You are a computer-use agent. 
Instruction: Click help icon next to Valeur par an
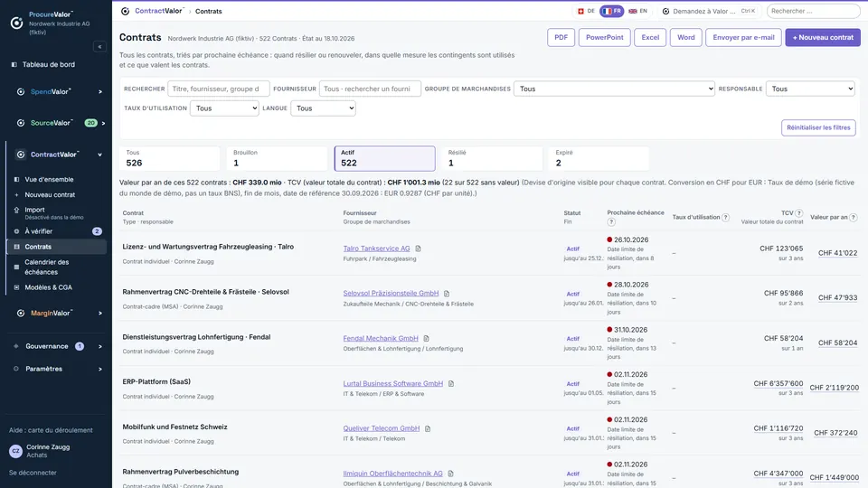(853, 218)
